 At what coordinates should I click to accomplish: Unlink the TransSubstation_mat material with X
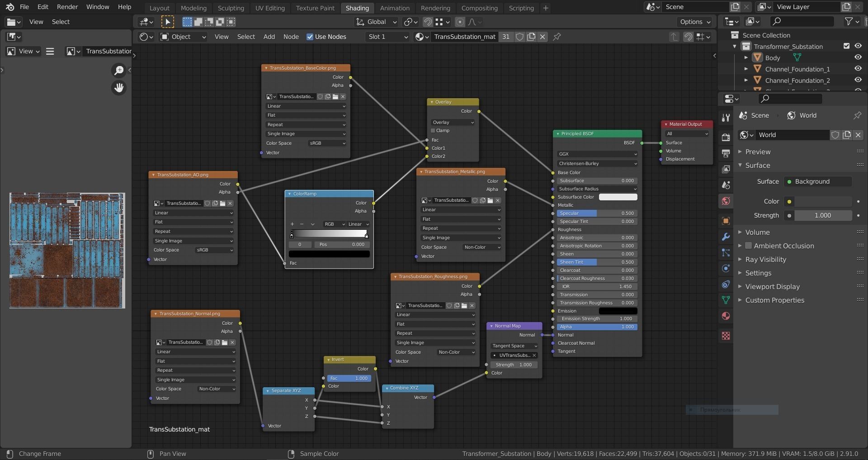pyautogui.click(x=542, y=37)
